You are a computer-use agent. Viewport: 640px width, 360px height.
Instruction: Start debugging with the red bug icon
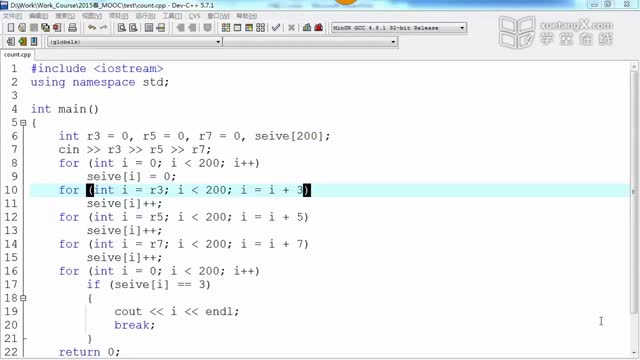(x=319, y=28)
